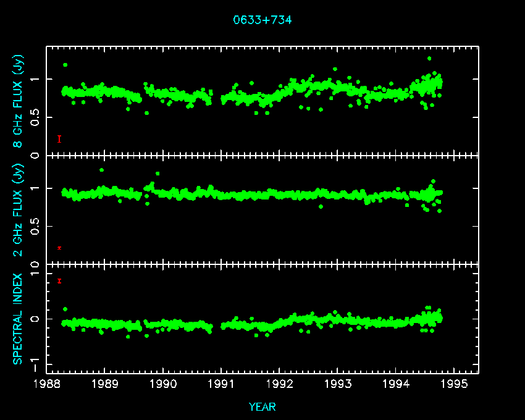
Task: Click the red error bar in 2 GHz panel
Action: click(x=59, y=248)
